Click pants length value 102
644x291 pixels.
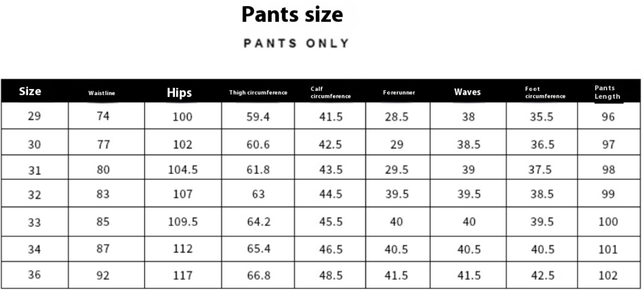[x=608, y=276]
